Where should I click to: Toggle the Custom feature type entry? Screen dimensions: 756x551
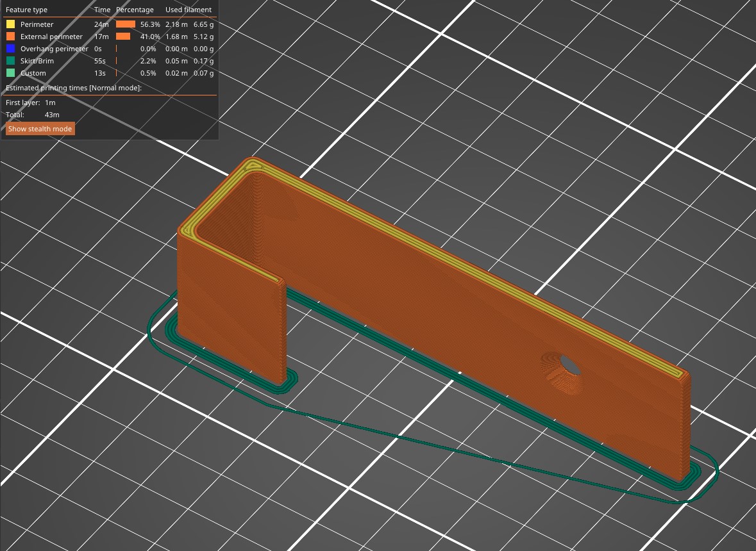[33, 73]
